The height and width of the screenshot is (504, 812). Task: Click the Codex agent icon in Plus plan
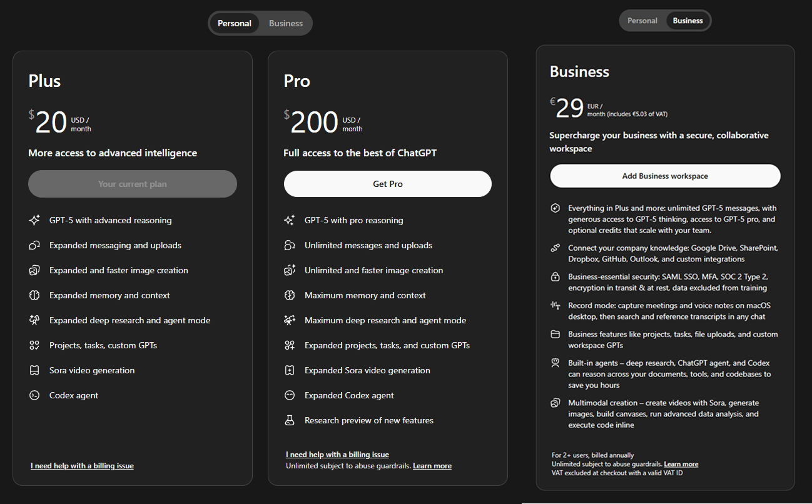pos(34,395)
